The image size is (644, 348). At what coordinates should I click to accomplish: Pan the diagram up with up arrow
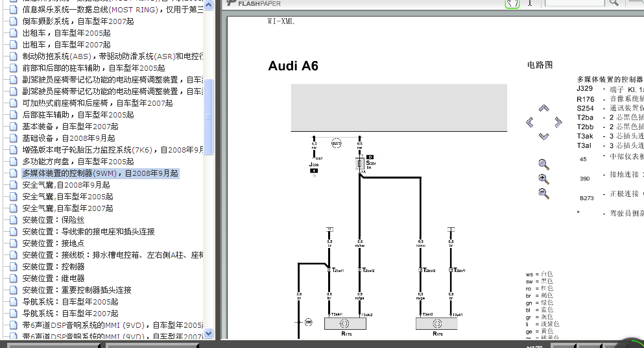(x=543, y=108)
